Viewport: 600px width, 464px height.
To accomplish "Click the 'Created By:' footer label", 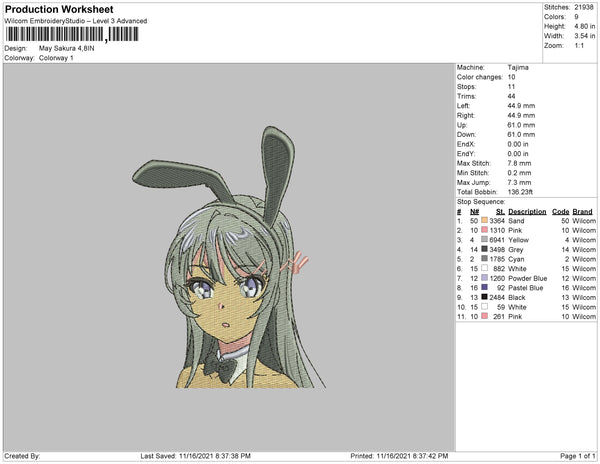I will 22,456.
